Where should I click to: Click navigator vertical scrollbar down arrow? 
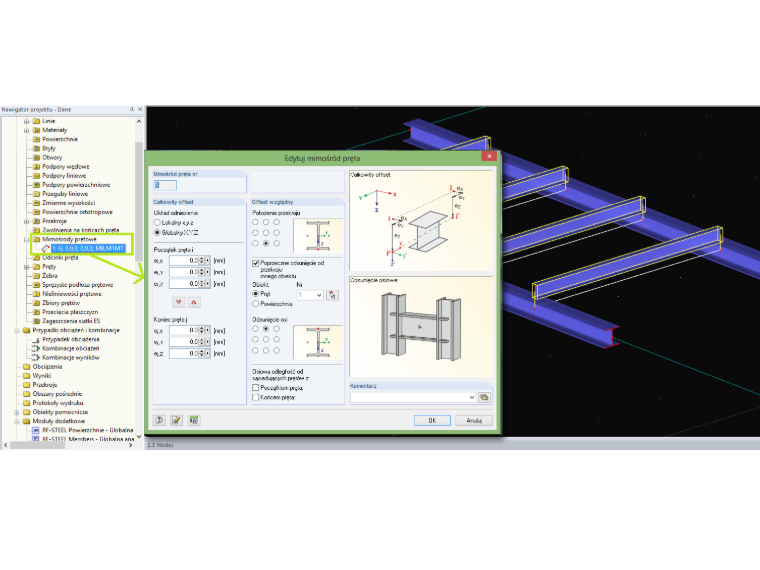[139, 436]
